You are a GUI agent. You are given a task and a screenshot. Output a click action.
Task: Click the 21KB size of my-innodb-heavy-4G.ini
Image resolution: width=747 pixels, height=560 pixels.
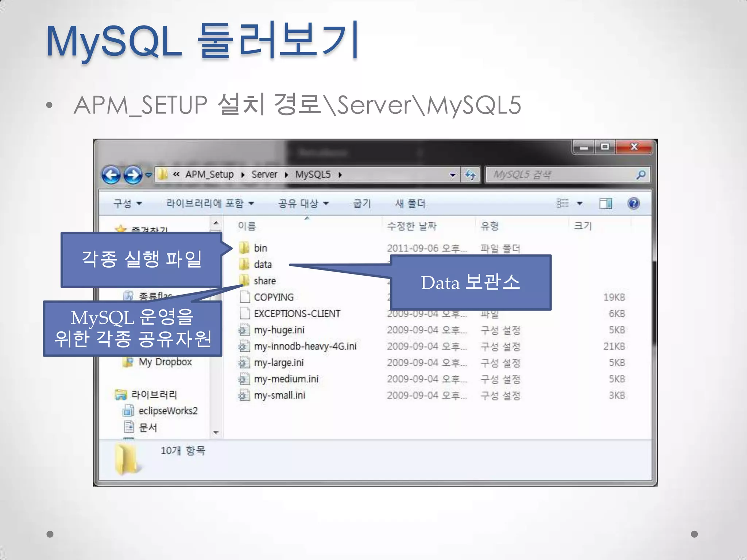click(x=614, y=346)
